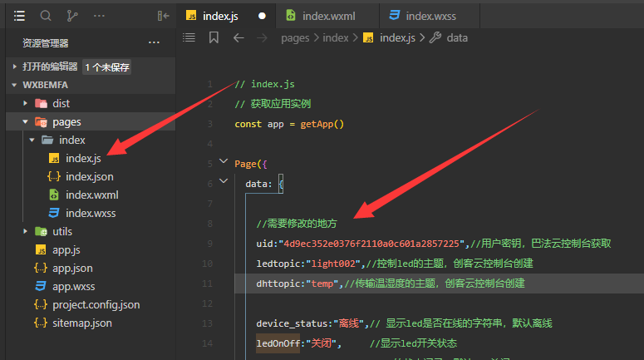Open sitemap.json file

coord(82,323)
